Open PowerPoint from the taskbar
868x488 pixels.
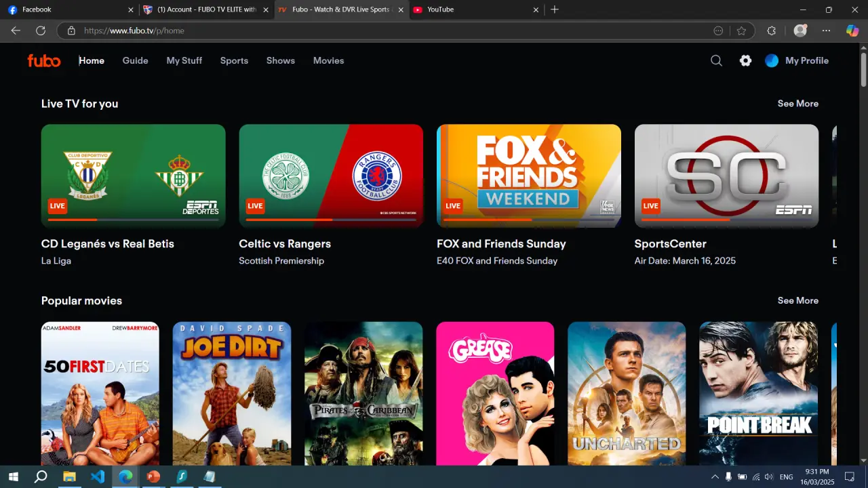[153, 476]
